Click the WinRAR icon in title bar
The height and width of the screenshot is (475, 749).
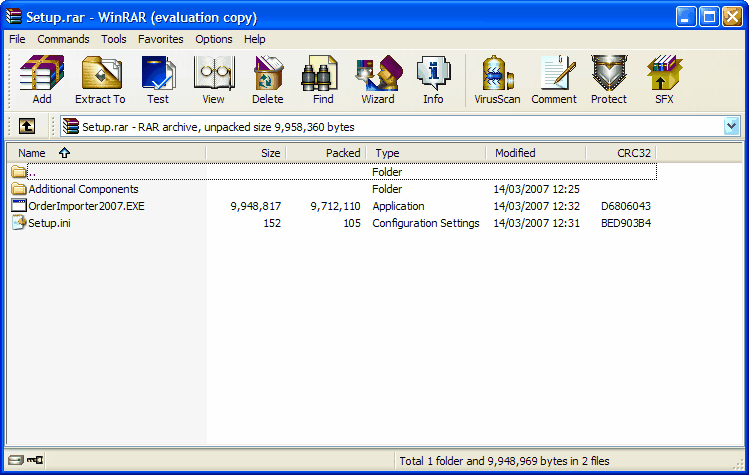pos(14,17)
